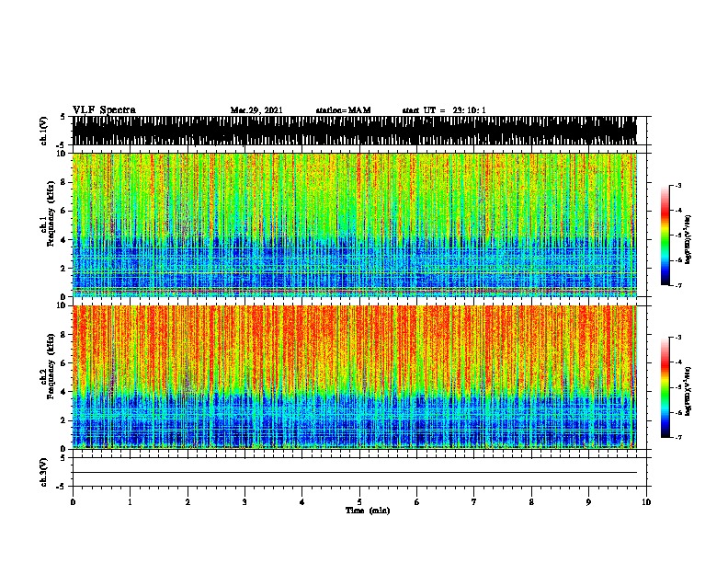Click the 'station=MAM' header label
Image resolution: width=728 pixels, height=563 pixels.
(x=343, y=110)
